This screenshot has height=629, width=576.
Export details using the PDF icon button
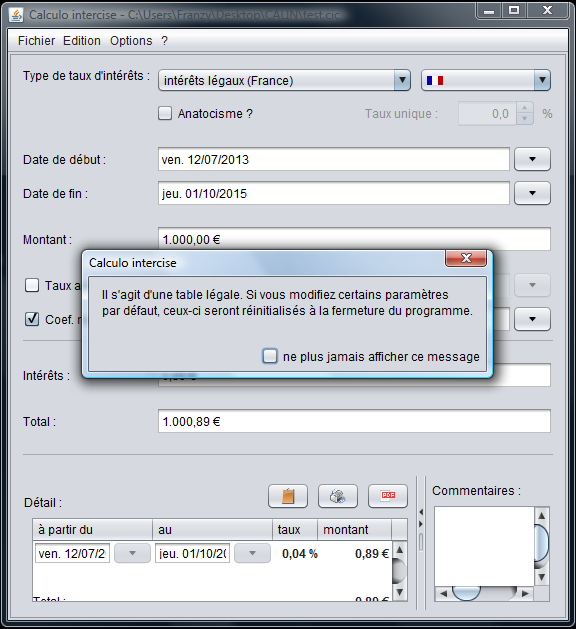[388, 496]
